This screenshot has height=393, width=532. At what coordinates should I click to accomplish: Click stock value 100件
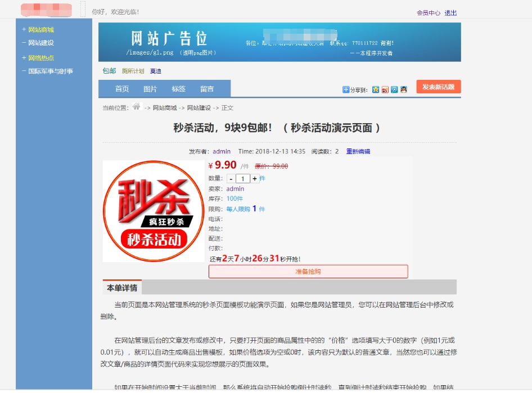235,198
